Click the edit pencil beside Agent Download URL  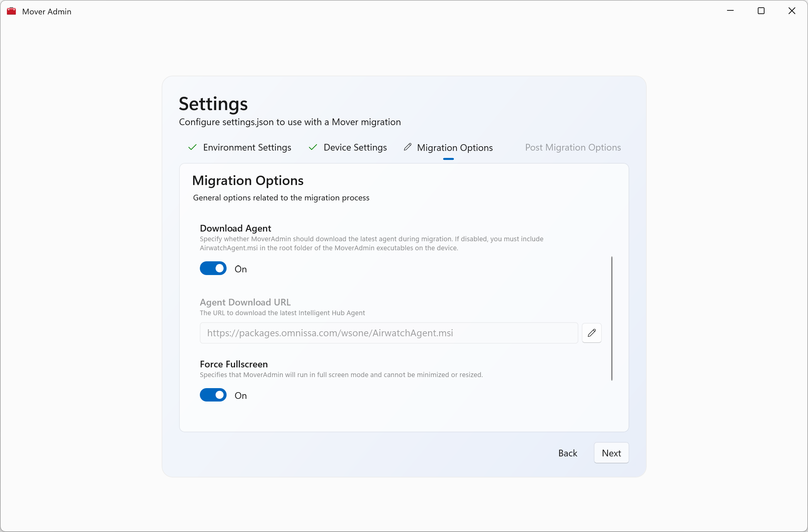[591, 333]
